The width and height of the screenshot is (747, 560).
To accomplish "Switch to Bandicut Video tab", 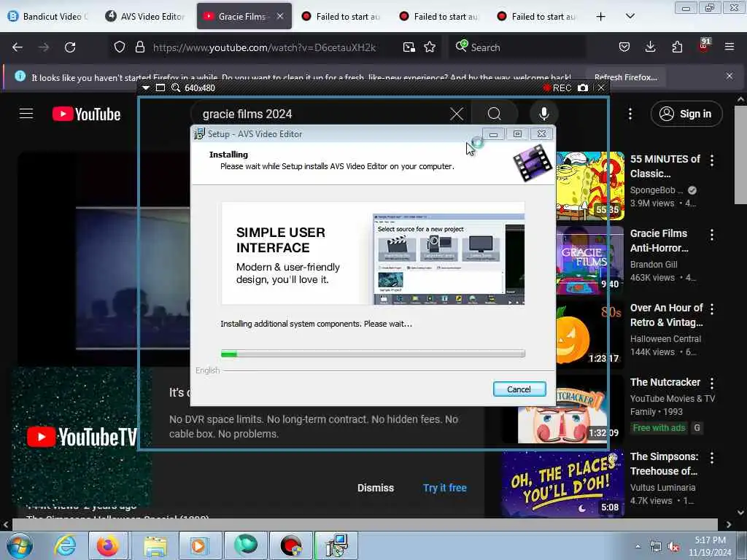I will pos(49,16).
